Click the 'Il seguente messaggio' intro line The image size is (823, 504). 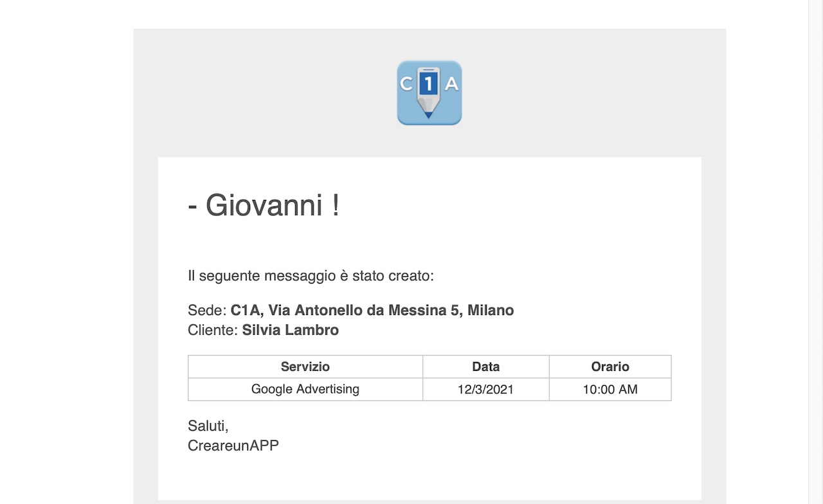(x=311, y=276)
